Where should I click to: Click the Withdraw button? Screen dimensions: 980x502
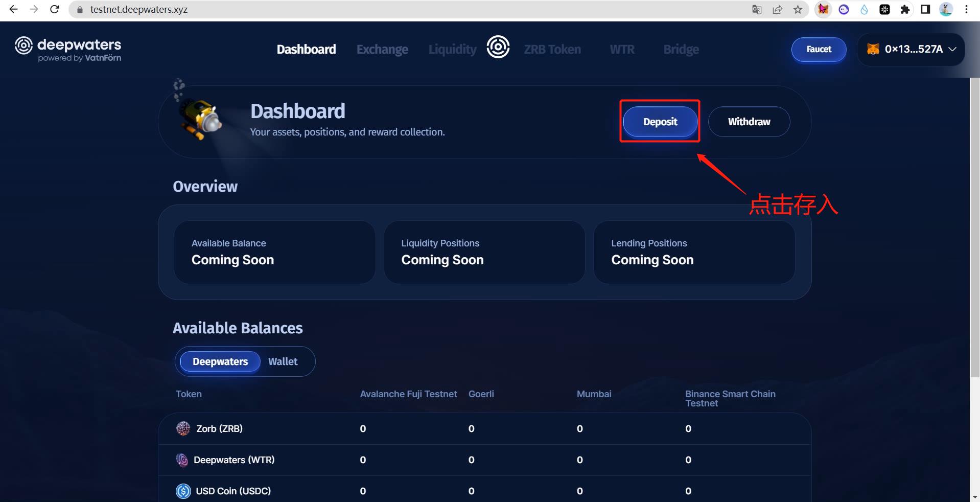(749, 122)
